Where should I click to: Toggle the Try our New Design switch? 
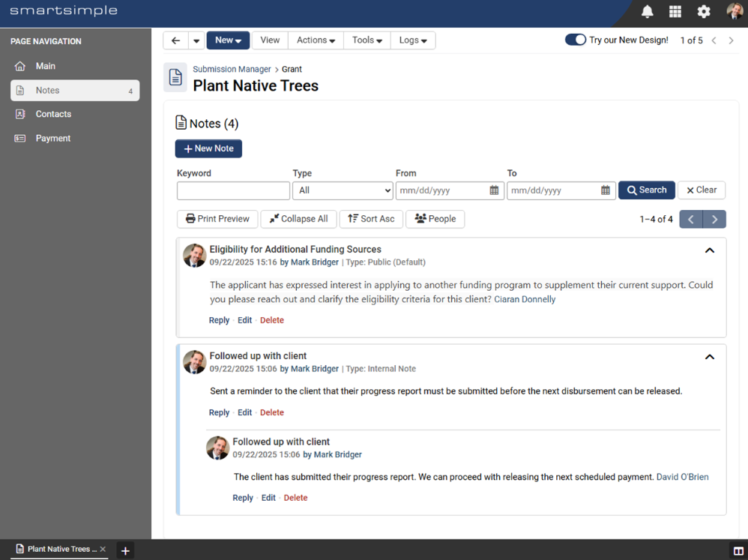[x=576, y=40]
